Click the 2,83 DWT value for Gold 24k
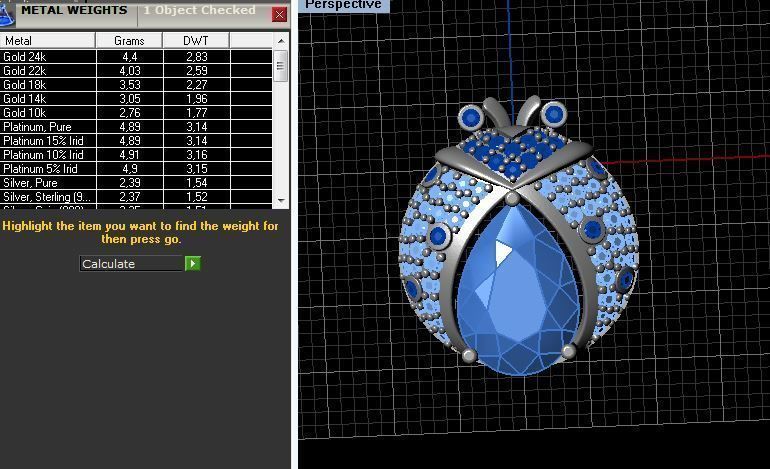The width and height of the screenshot is (770, 469). (197, 56)
